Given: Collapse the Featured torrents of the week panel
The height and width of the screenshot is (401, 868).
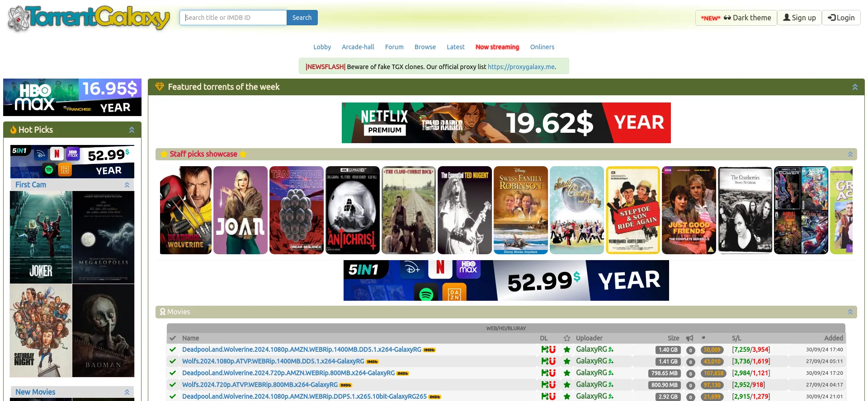Looking at the screenshot, I should tap(854, 87).
